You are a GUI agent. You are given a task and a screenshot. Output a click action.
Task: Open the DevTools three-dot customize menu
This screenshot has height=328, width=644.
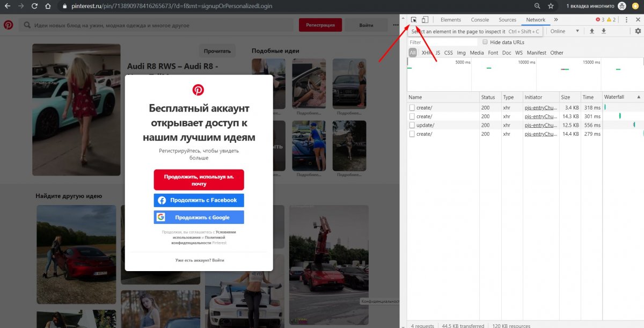(x=626, y=20)
